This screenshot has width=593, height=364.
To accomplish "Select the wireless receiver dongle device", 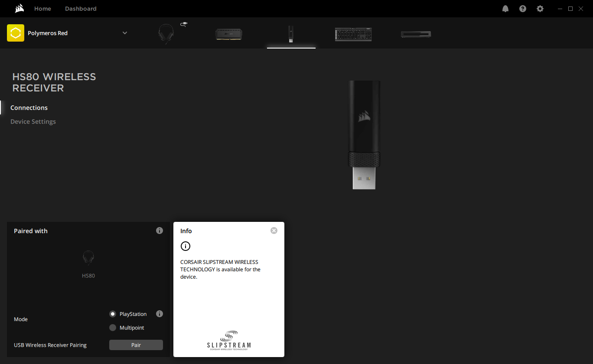I will 291,34.
